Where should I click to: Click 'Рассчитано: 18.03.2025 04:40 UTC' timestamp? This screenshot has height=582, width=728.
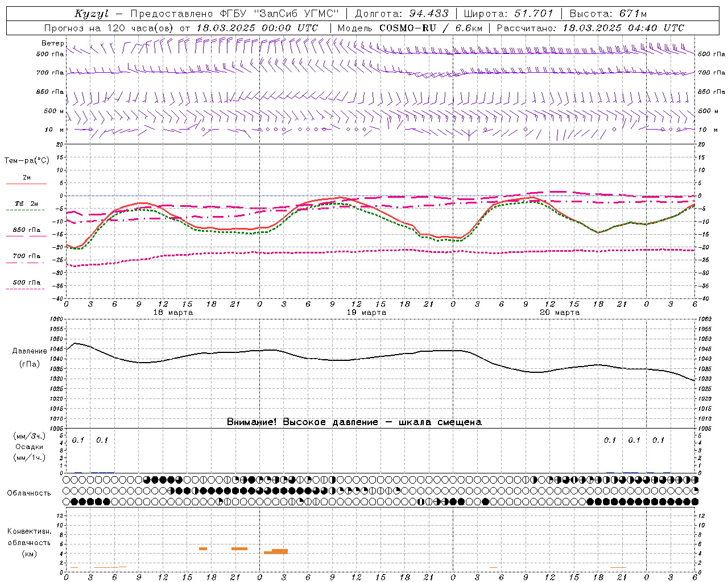(590, 28)
